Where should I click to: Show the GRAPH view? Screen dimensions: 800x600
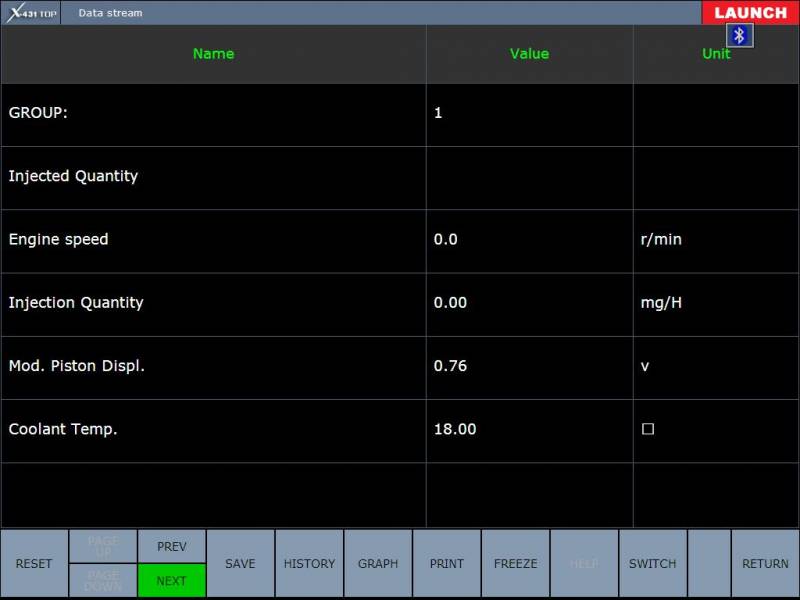(378, 564)
